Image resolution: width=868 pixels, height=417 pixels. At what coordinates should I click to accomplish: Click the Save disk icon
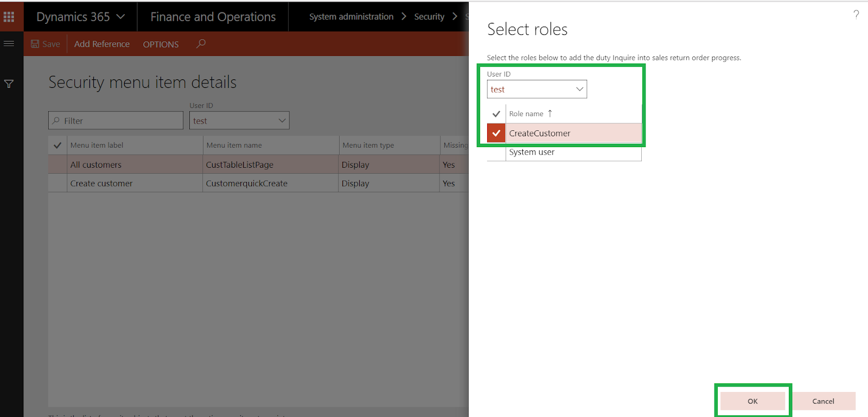pyautogui.click(x=35, y=44)
